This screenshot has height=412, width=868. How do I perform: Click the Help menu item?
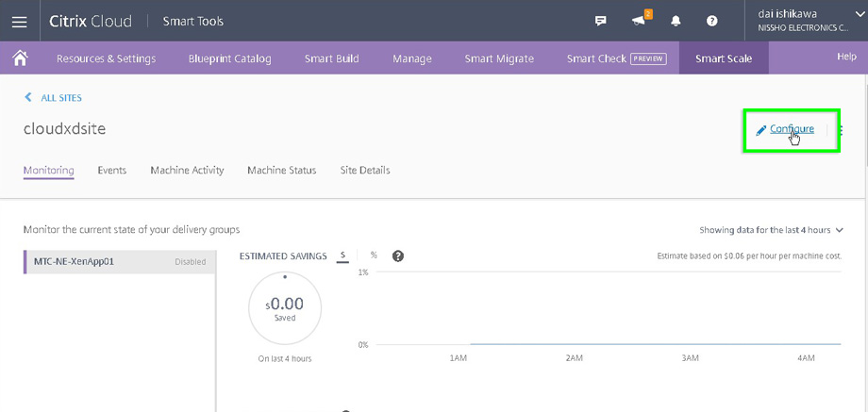[846, 57]
